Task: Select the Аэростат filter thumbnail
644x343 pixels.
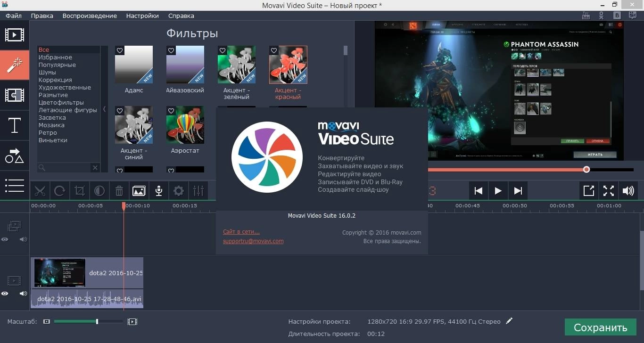Action: coord(185,125)
